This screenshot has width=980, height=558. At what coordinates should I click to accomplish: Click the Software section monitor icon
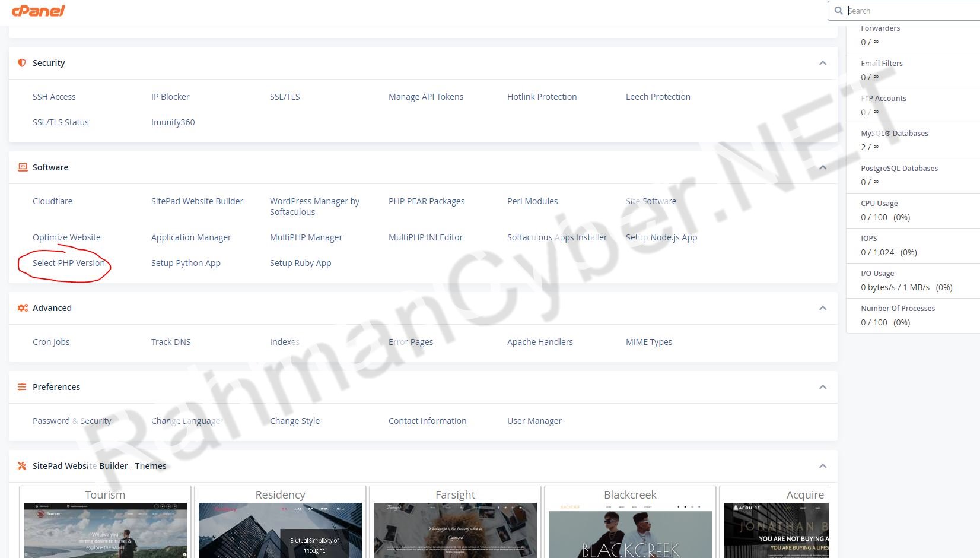point(23,167)
